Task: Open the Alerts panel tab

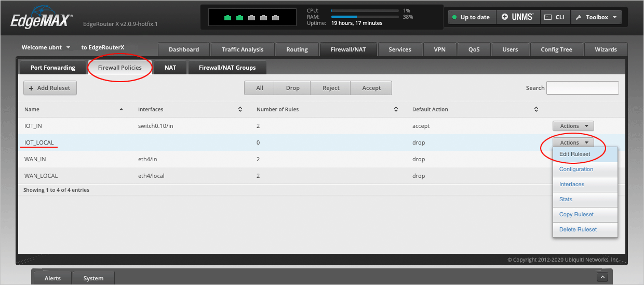Action: pos(52,278)
